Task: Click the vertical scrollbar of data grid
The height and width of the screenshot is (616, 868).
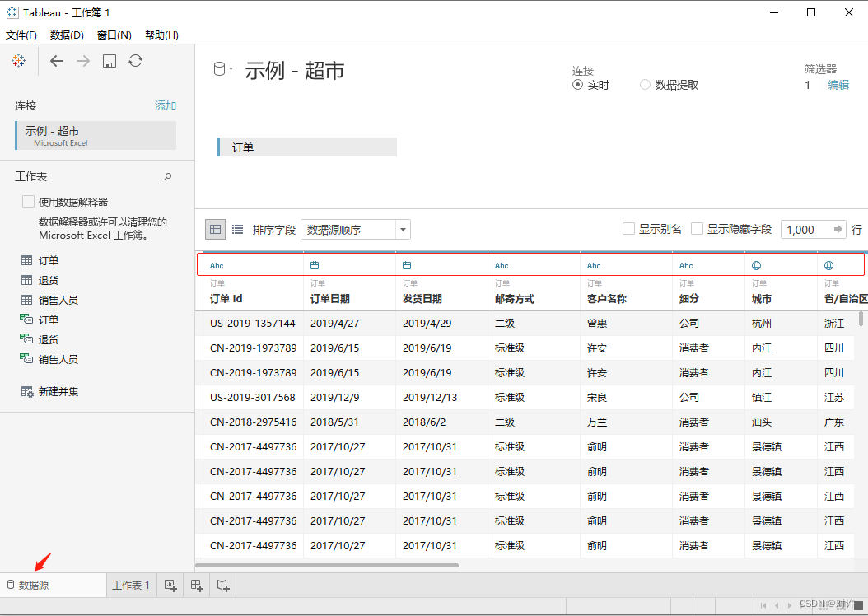Action: click(861, 318)
